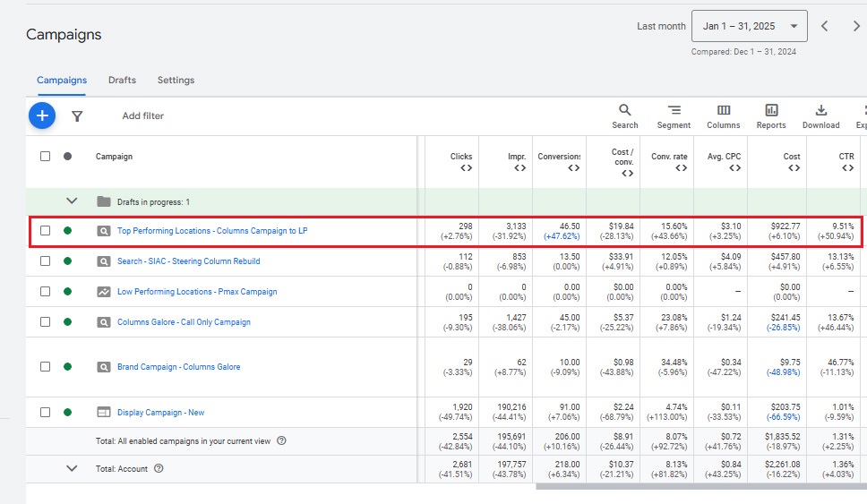Expand the Total: Account row chevron
Screen dimensions: 867x504
(73, 468)
